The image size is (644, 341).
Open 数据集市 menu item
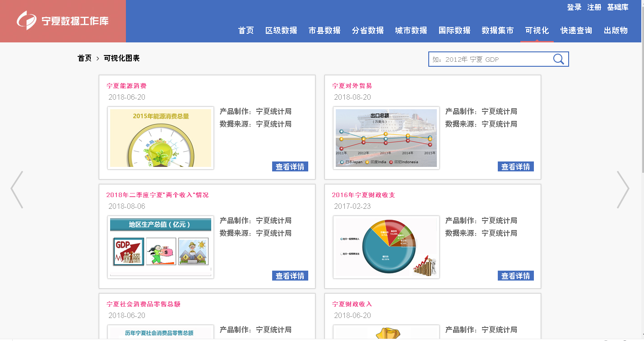497,30
